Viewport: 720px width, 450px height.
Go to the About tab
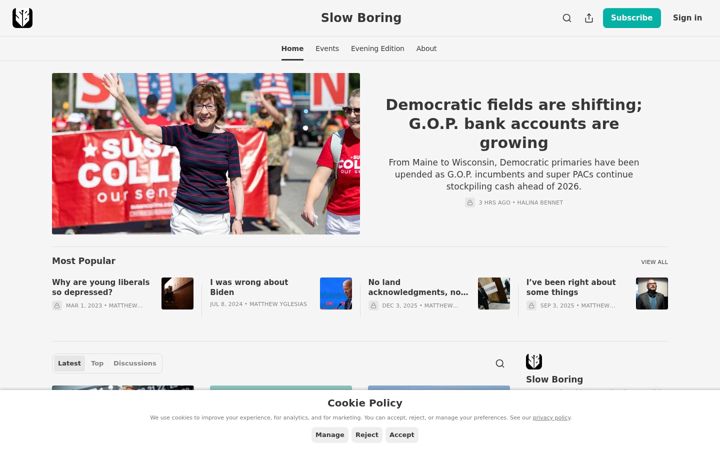[426, 48]
